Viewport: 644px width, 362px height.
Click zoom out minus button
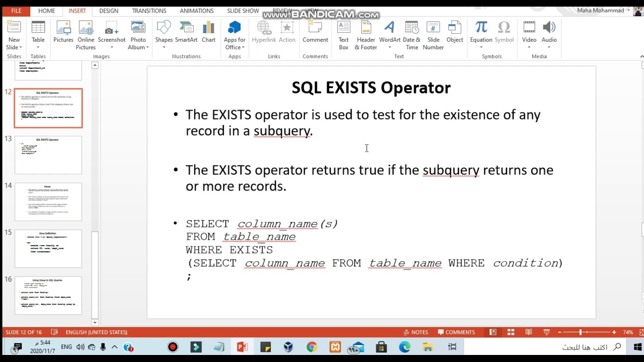click(x=559, y=332)
